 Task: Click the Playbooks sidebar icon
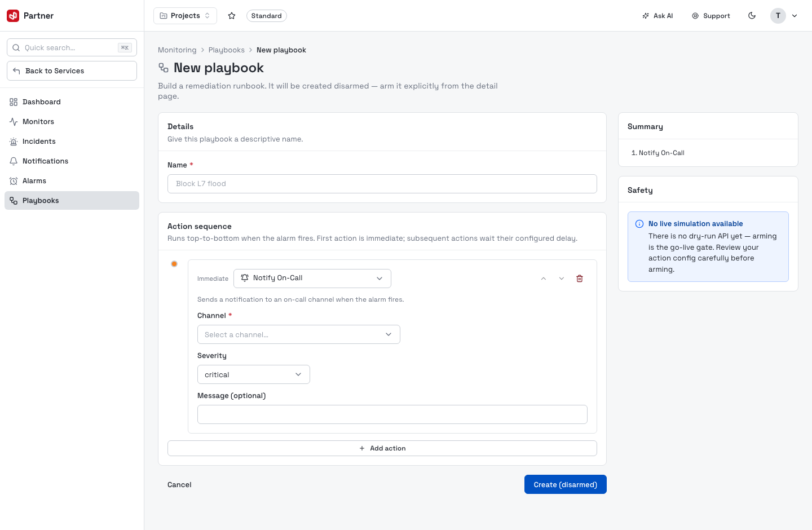pos(14,201)
